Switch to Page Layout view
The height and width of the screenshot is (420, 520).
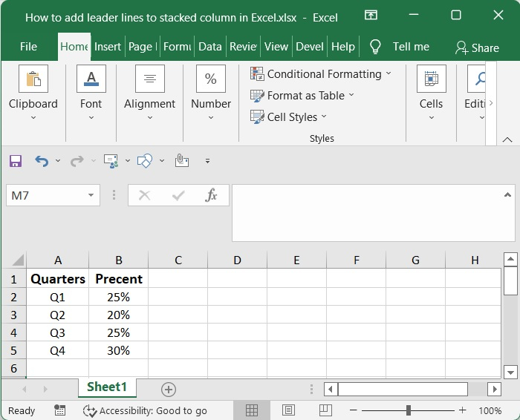288,410
